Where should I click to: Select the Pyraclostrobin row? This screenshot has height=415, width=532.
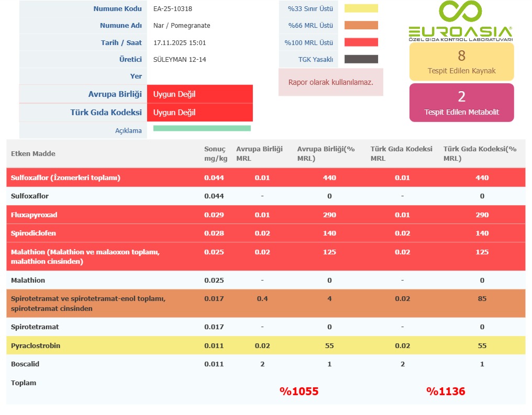pyautogui.click(x=36, y=345)
